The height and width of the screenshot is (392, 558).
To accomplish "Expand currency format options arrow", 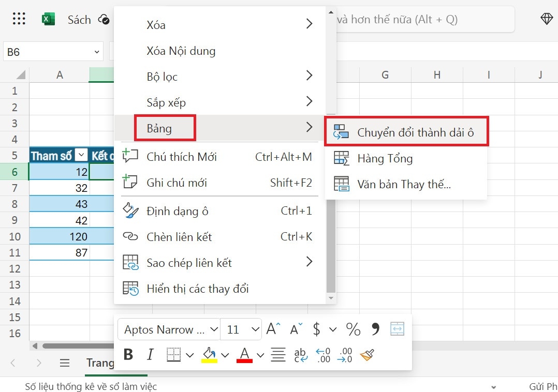I will pyautogui.click(x=333, y=329).
